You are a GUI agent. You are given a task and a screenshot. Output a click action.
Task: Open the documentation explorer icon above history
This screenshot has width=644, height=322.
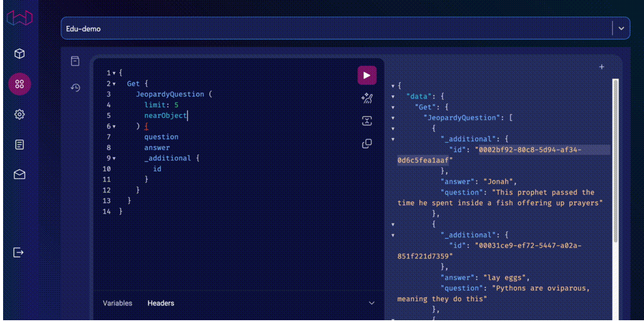75,61
